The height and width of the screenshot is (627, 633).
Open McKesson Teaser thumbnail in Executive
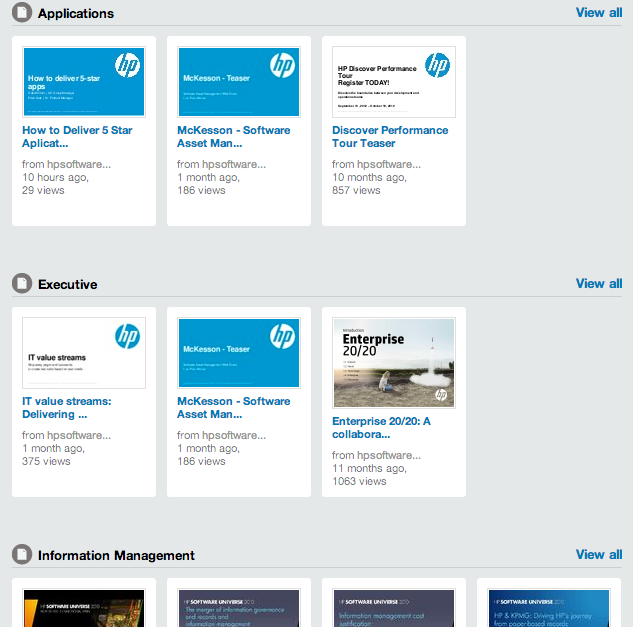coord(239,353)
